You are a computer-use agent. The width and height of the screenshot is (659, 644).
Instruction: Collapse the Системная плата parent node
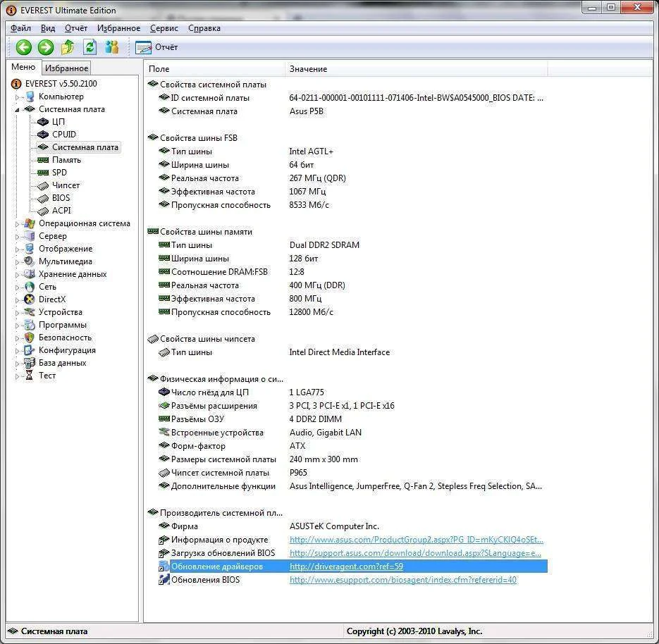[x=17, y=110]
